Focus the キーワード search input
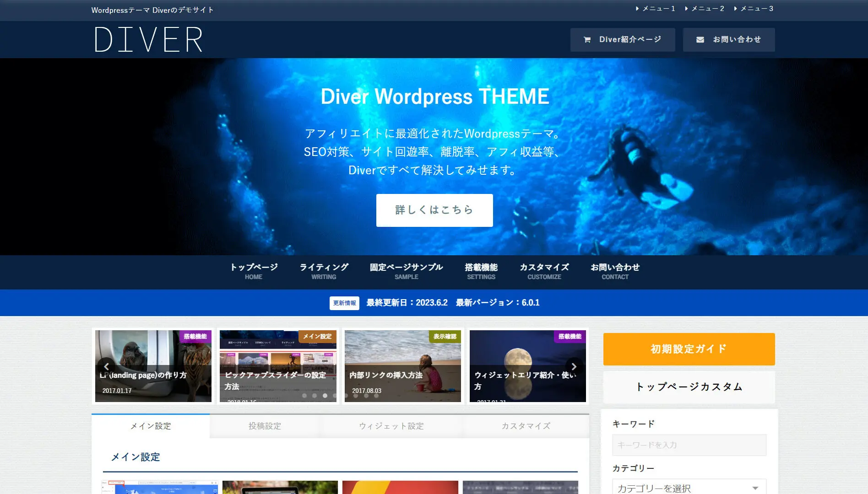Screen dimensions: 868x494 point(689,445)
